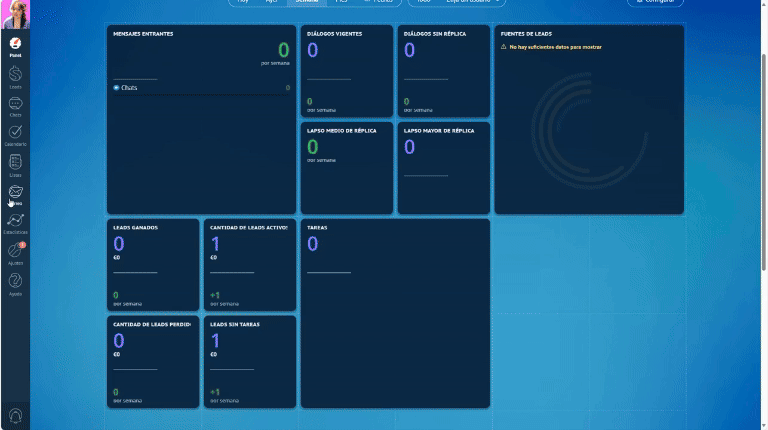Open the Estadísticas chart icon
The image size is (768, 430).
(x=15, y=223)
